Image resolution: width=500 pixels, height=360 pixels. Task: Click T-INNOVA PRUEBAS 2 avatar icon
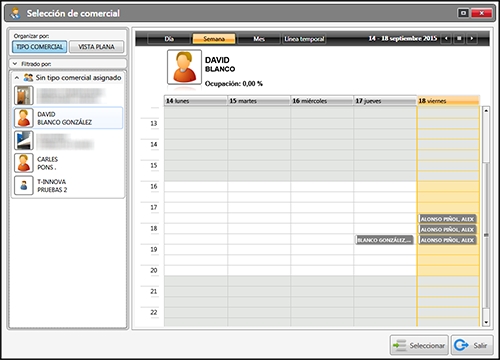[x=24, y=185]
